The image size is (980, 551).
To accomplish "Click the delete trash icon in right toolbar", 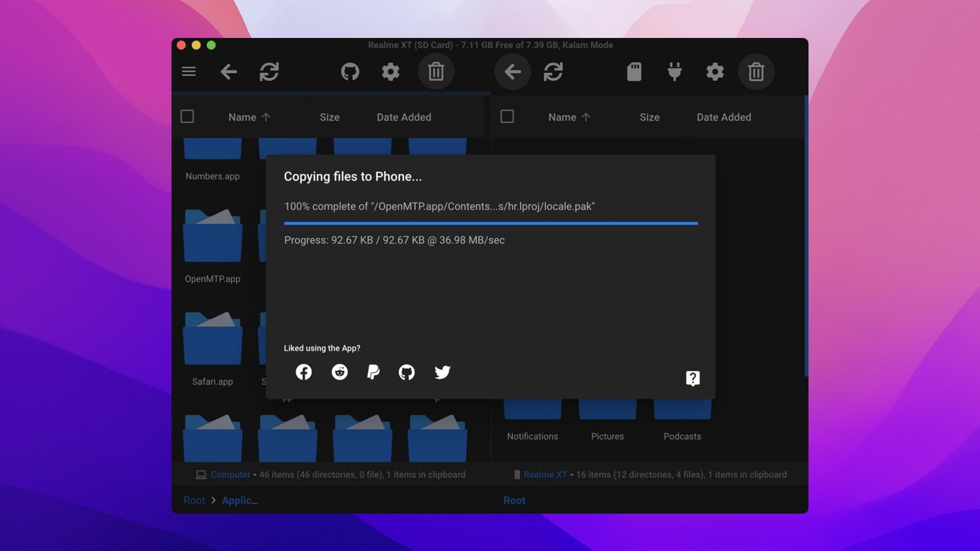I will click(x=756, y=72).
